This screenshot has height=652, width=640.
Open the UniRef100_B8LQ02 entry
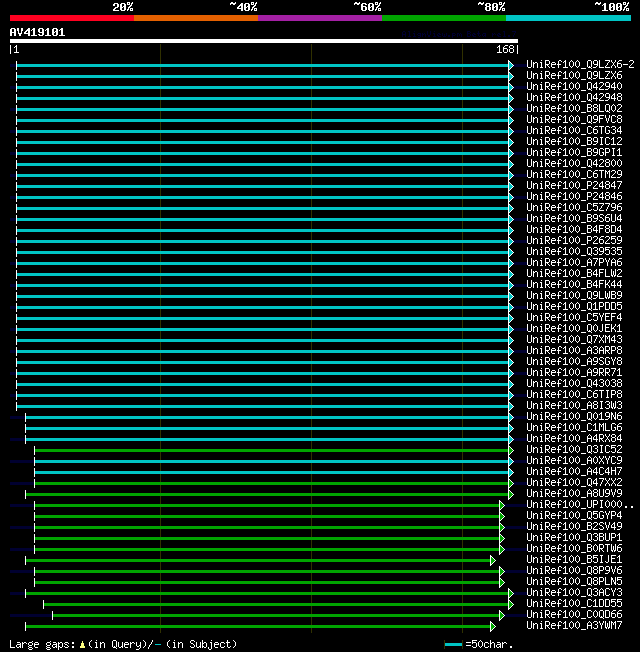[574, 109]
